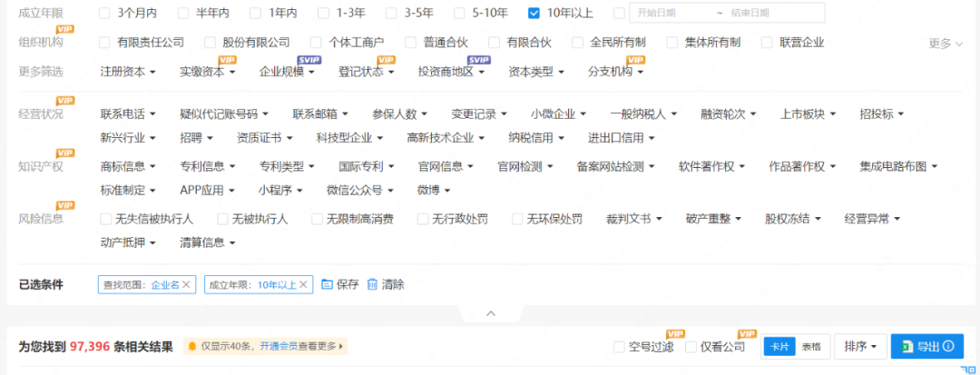The height and width of the screenshot is (375, 980).
Task: Open the 注册资本 dropdown
Action: [128, 72]
